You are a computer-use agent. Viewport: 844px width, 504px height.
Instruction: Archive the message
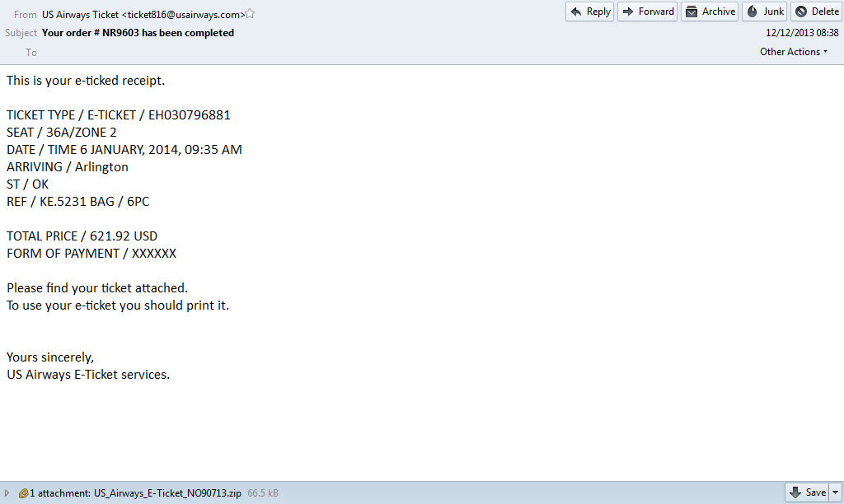point(710,12)
